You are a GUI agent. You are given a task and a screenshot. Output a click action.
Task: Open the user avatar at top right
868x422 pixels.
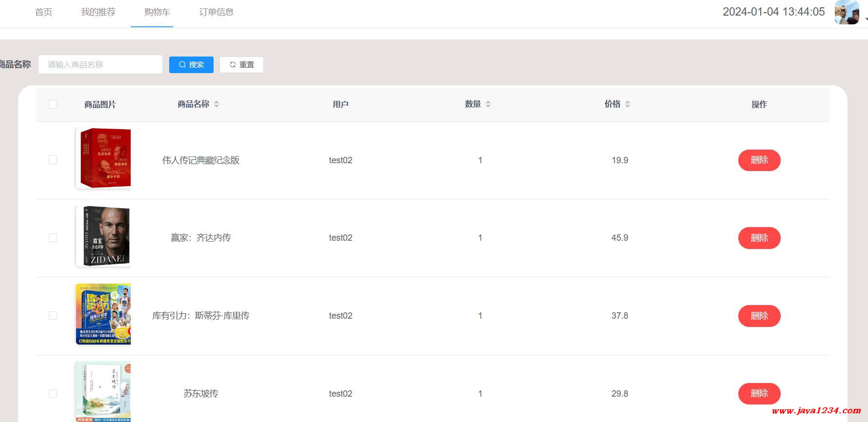pyautogui.click(x=847, y=12)
